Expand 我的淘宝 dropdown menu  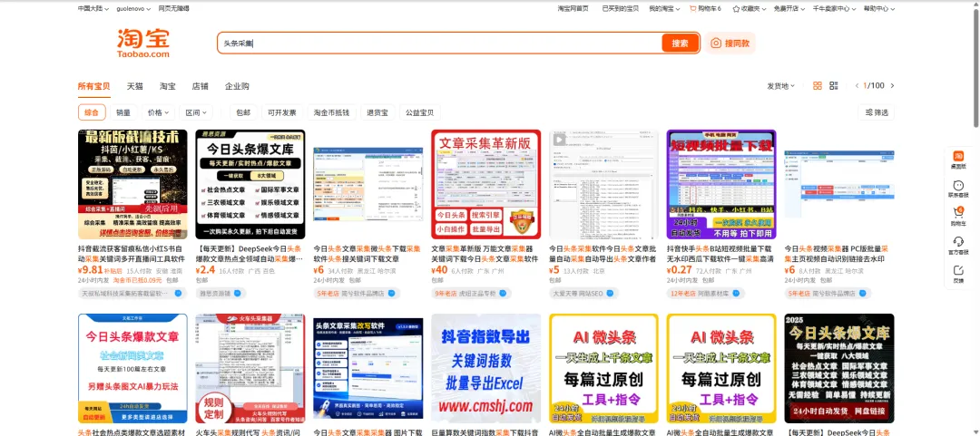[664, 9]
